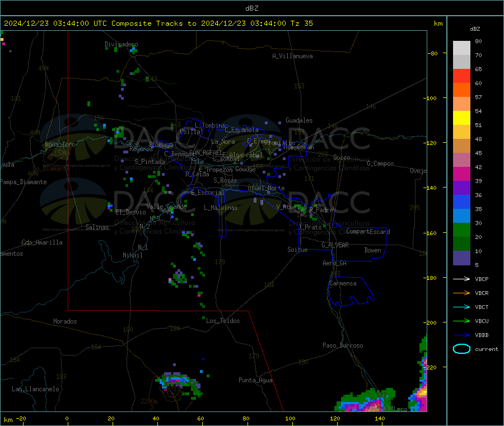
Task: Pick the dotted yellow 51–54 dBZ swatch
Action: pyautogui.click(x=461, y=118)
